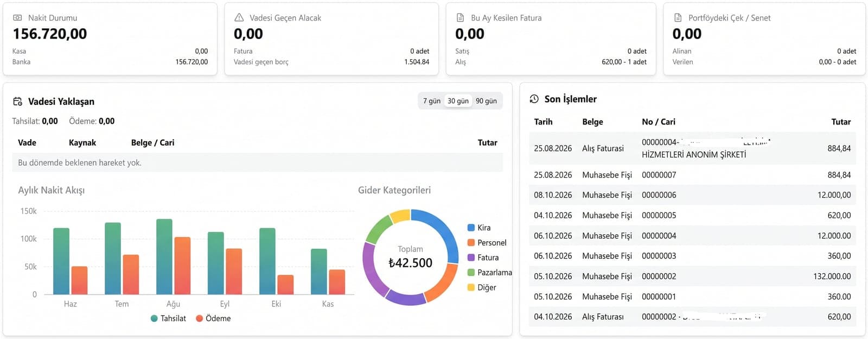Click the Nakit Durumu card title
This screenshot has width=868, height=339.
(x=53, y=18)
